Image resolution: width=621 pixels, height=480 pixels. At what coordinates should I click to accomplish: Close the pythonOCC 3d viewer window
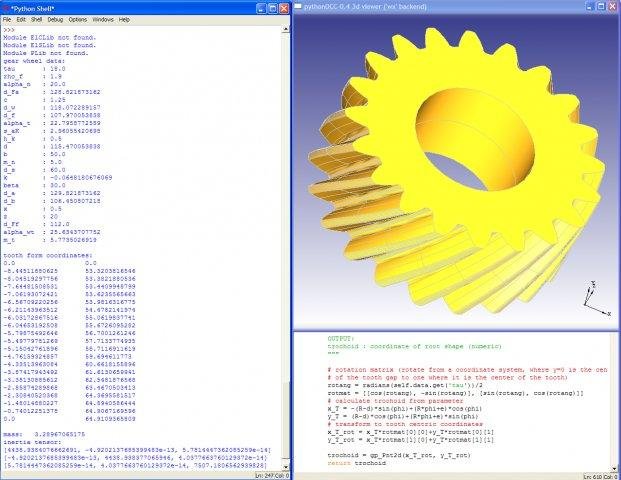tap(612, 6)
